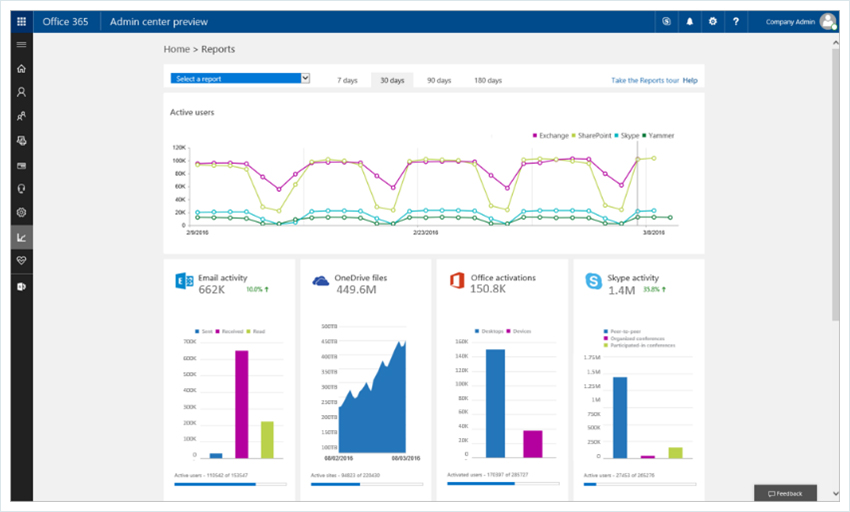Open Billing card icon in sidebar
The image size is (850, 512).
point(21,165)
